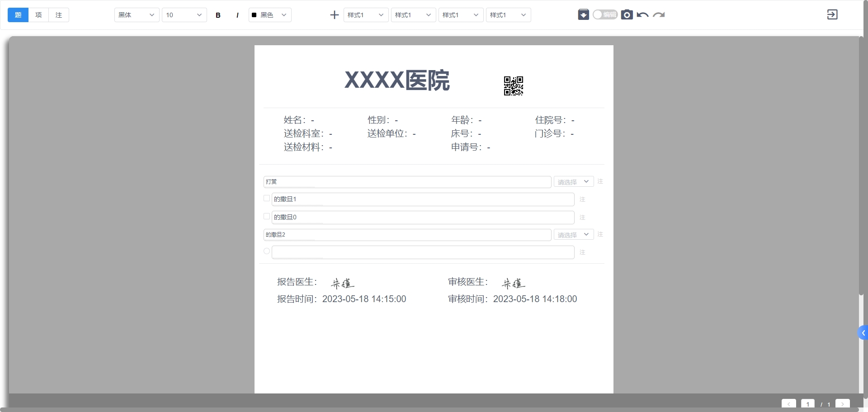The width and height of the screenshot is (868, 412).
Task: Open the second 样式1 style dropdown
Action: [413, 15]
